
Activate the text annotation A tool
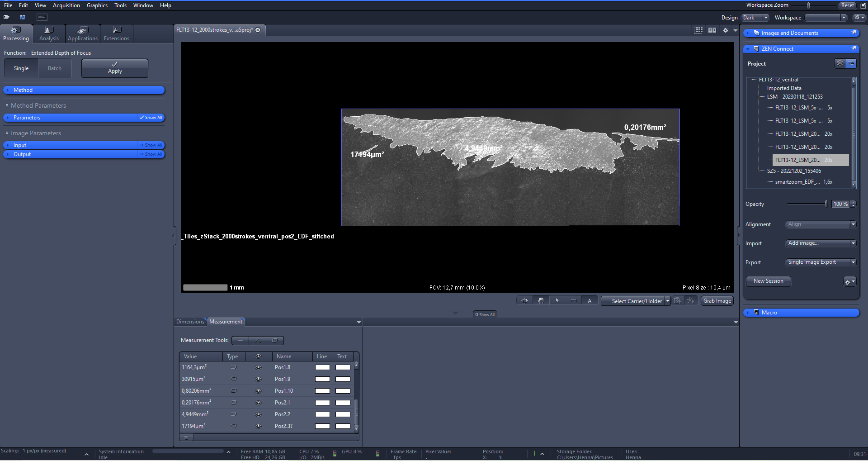click(x=590, y=301)
